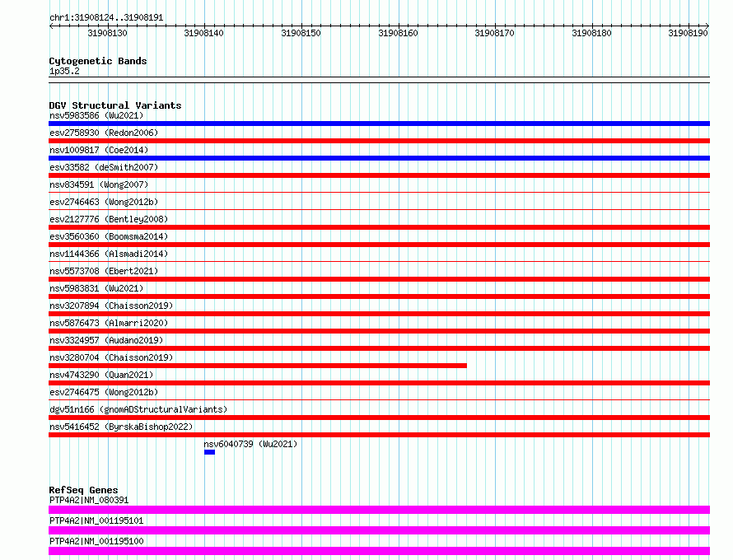This screenshot has height=560, width=733.
Task: Click ruler position 31908130
Action: pyautogui.click(x=108, y=33)
